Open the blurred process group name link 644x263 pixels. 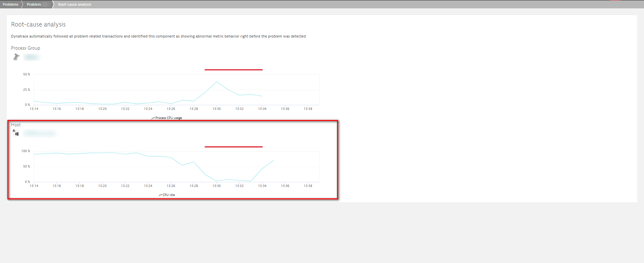pos(32,57)
